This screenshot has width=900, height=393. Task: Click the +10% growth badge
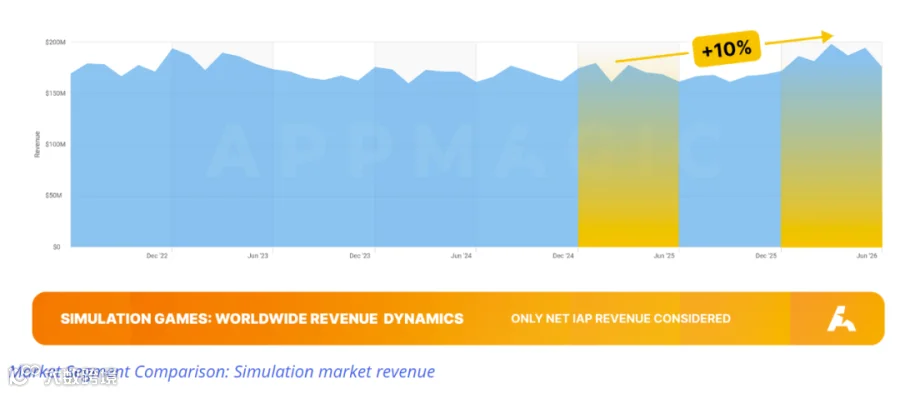pos(726,50)
